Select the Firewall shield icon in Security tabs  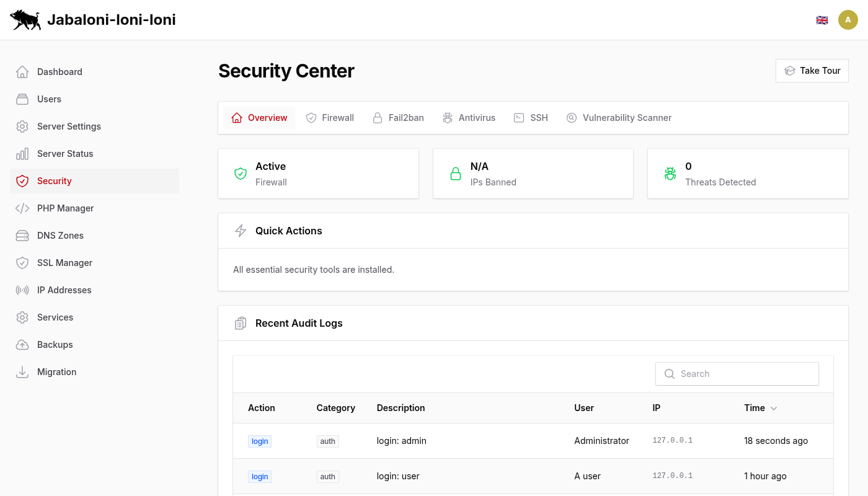311,117
